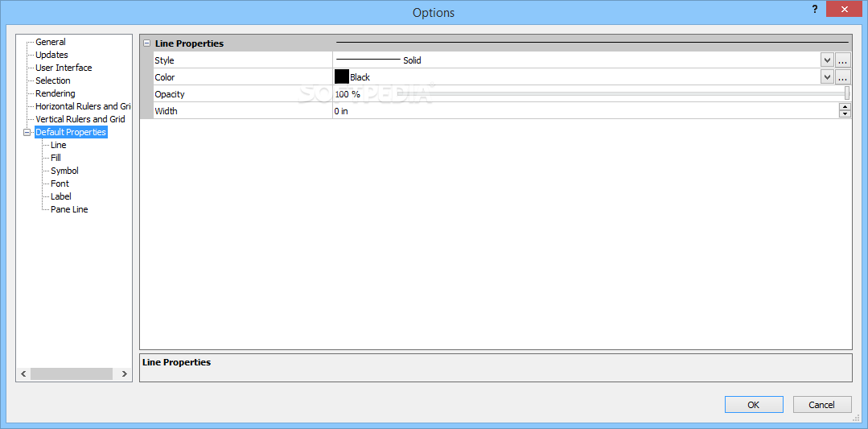868x429 pixels.
Task: Open the User Interface settings
Action: point(64,68)
